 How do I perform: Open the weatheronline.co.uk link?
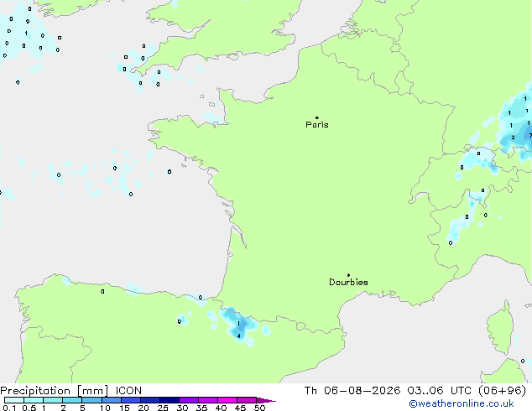point(462,403)
